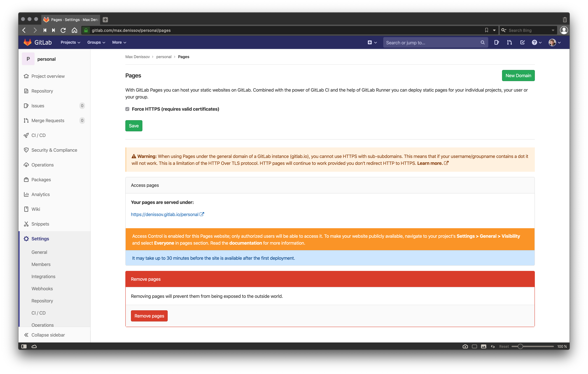This screenshot has width=588, height=374.
Task: Open the new item plus dropdown
Action: coord(372,43)
